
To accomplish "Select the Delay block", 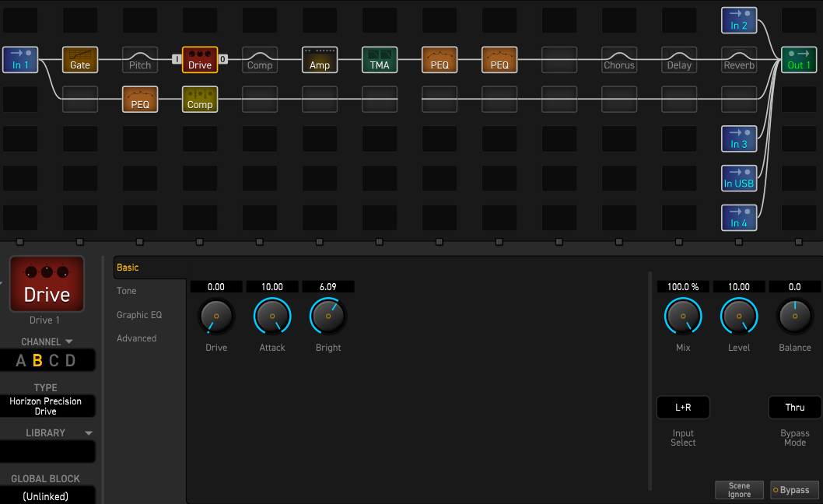I will (x=678, y=59).
